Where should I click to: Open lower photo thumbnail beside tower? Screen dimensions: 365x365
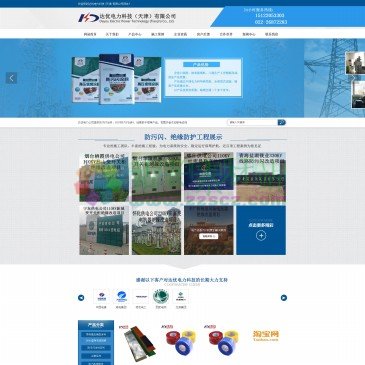[358, 95]
